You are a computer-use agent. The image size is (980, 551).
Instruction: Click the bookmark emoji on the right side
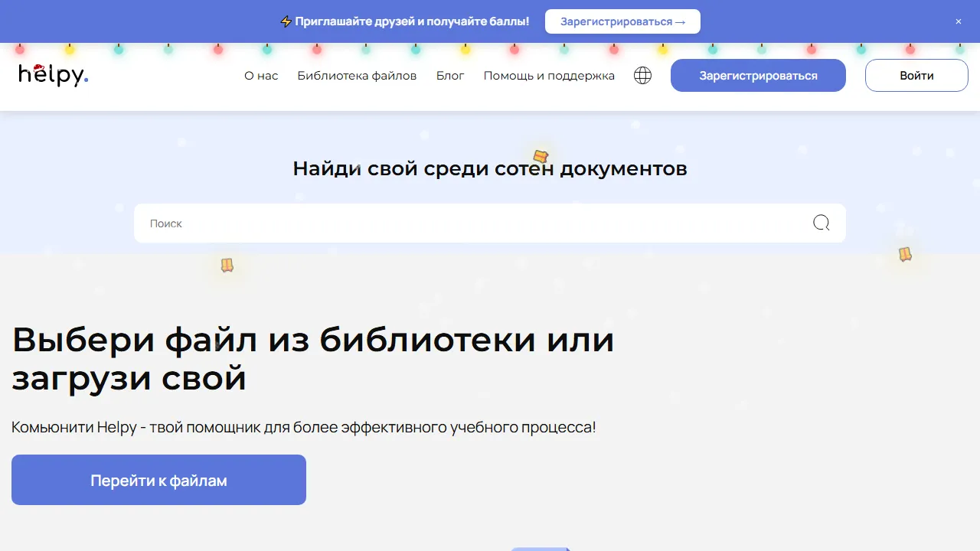pos(905,255)
